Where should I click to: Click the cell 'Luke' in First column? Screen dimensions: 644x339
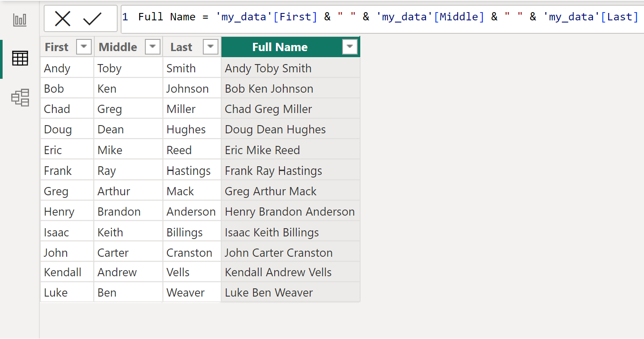(67, 292)
